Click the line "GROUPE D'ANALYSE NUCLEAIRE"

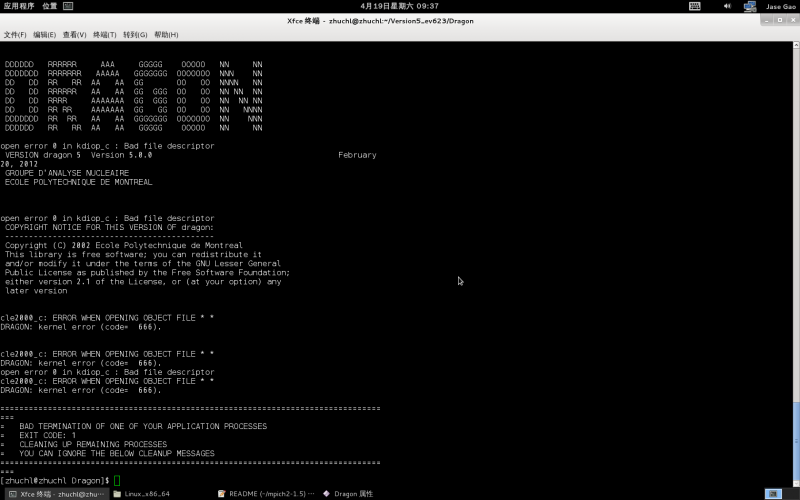tap(67, 173)
